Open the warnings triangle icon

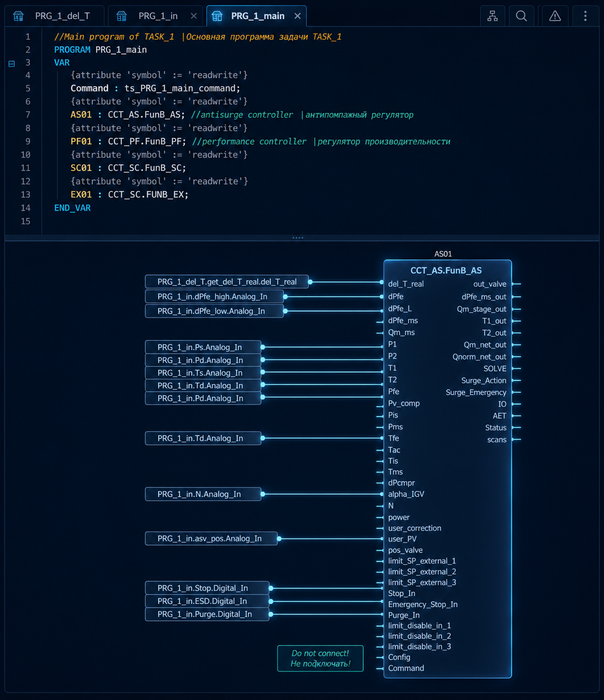(x=555, y=16)
